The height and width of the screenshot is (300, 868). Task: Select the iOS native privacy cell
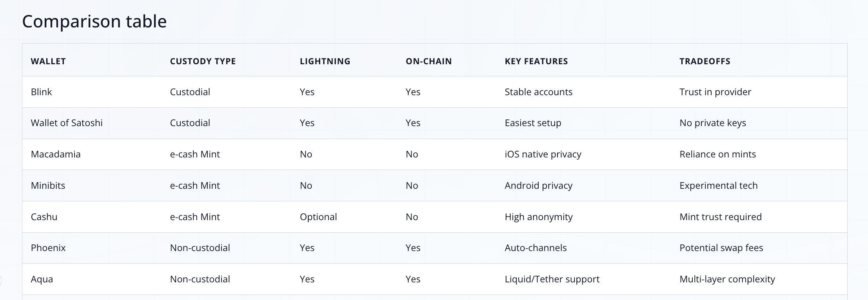pos(543,154)
